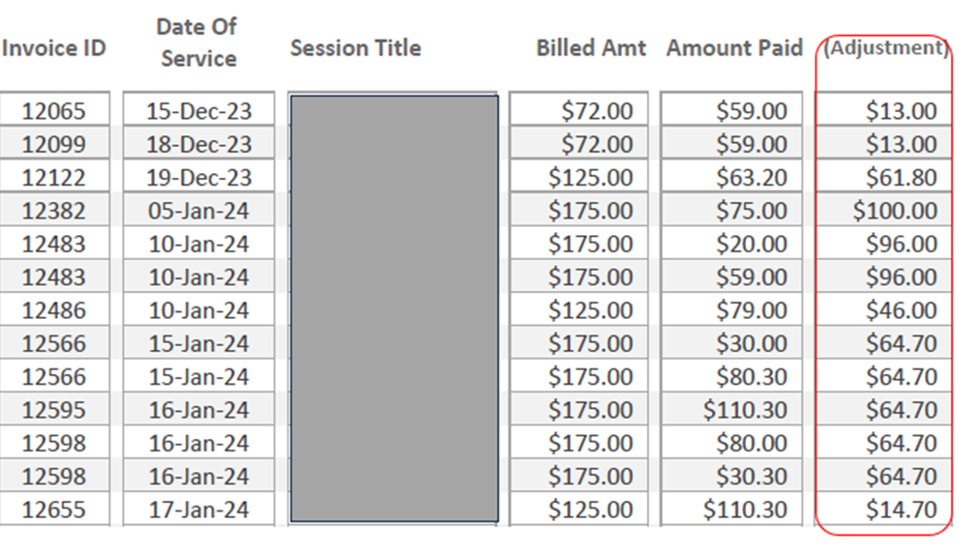
Task: Select the 05-Jan-24 date of service cell
Action: (198, 211)
